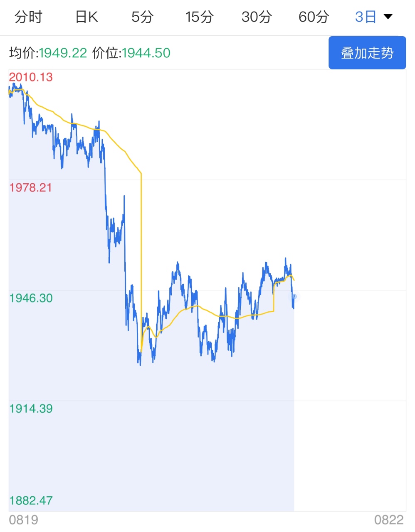Open the 日K candlestick tab
The width and height of the screenshot is (415, 532).
click(x=86, y=17)
